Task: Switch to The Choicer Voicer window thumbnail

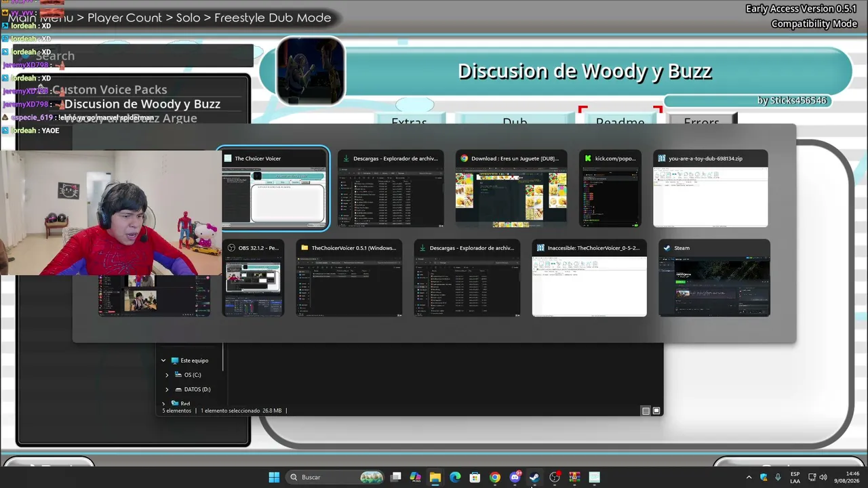Action: (x=275, y=188)
